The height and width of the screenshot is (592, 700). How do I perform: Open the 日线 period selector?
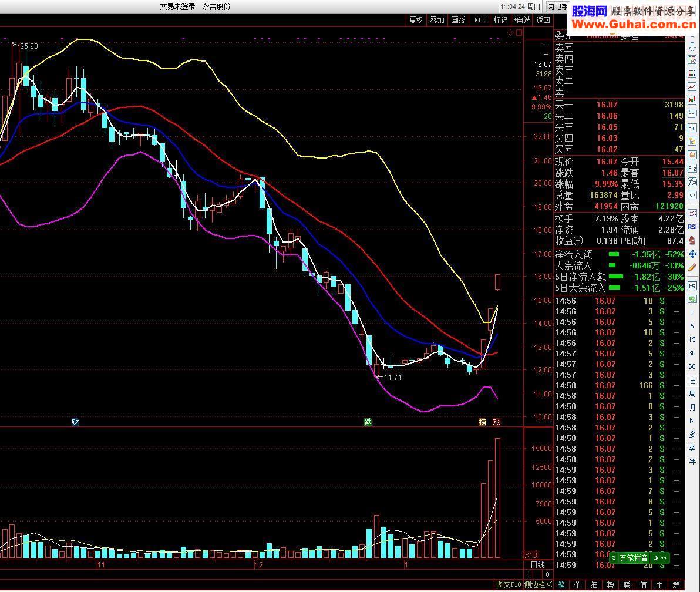[x=538, y=565]
